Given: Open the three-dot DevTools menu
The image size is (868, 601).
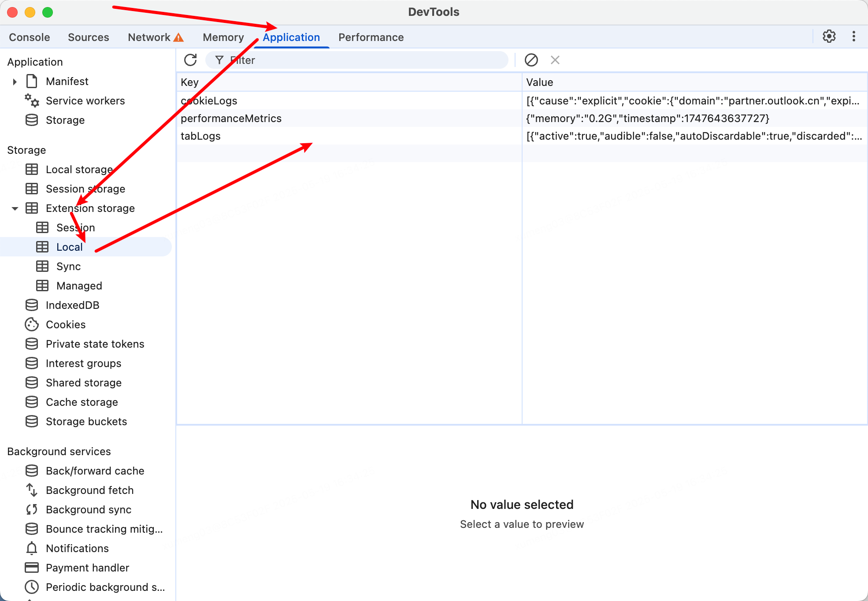Looking at the screenshot, I should click(853, 37).
